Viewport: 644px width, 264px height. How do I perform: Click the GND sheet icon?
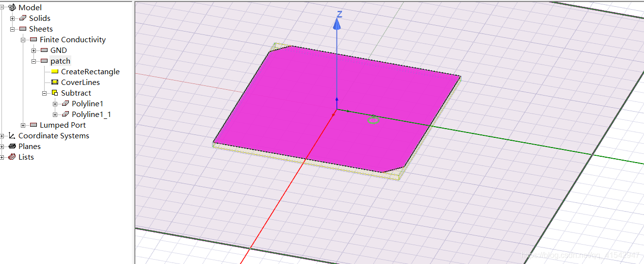coord(44,50)
